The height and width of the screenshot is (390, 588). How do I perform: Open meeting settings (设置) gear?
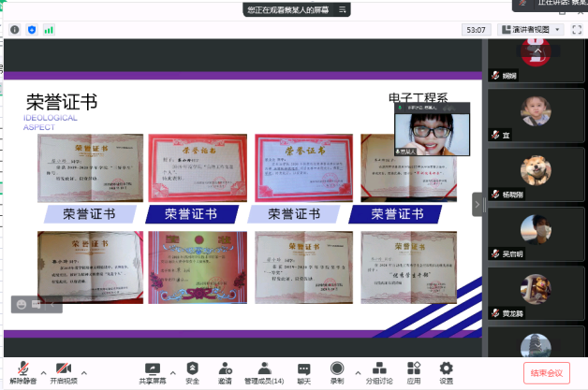tap(446, 371)
